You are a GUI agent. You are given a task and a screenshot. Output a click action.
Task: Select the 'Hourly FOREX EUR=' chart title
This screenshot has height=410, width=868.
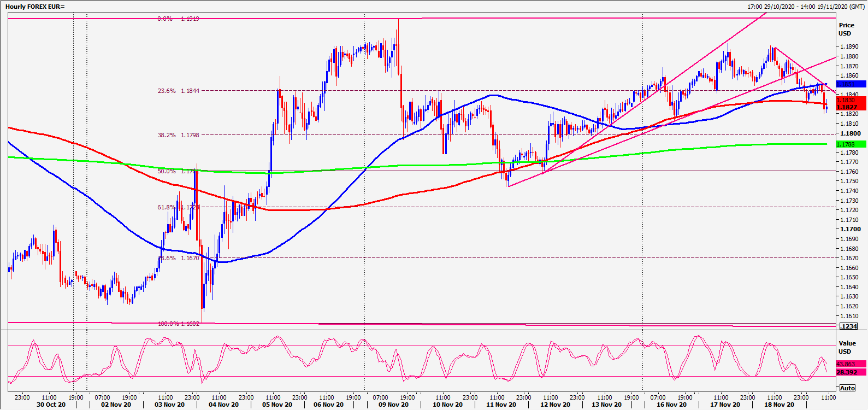pyautogui.click(x=35, y=7)
